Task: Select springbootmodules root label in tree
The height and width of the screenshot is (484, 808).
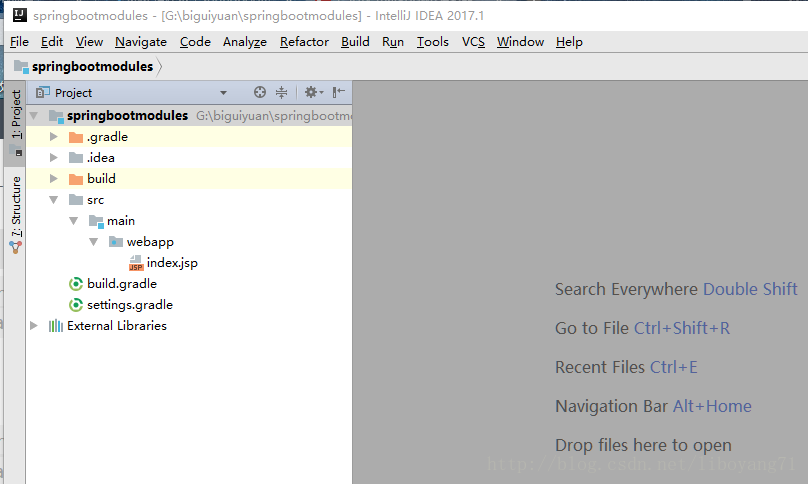Action: [x=127, y=115]
